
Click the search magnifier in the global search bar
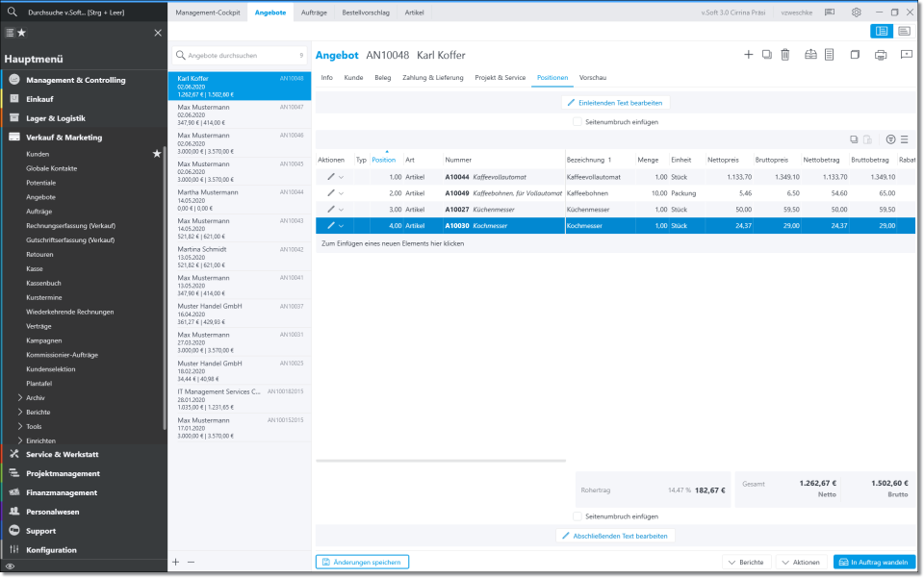(x=13, y=12)
